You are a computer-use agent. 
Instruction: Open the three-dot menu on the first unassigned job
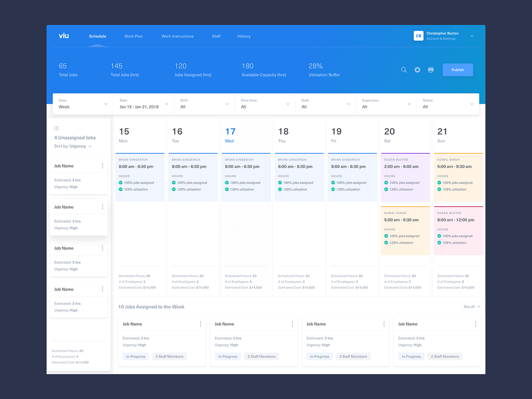pos(102,165)
